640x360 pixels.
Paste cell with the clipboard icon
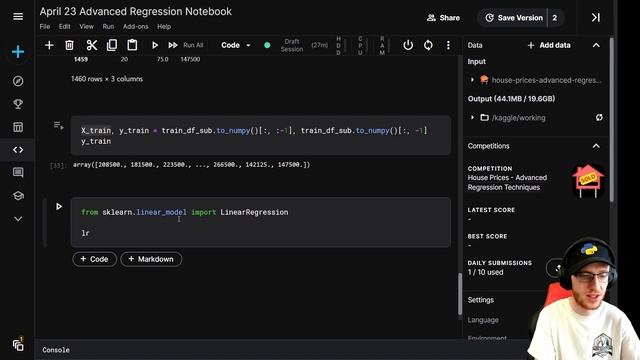click(132, 45)
